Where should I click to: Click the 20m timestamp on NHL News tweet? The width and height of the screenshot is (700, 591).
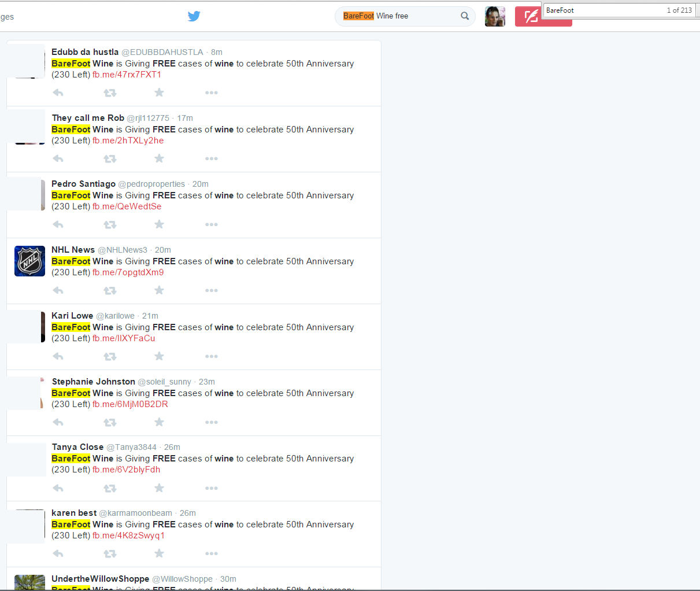(x=163, y=250)
